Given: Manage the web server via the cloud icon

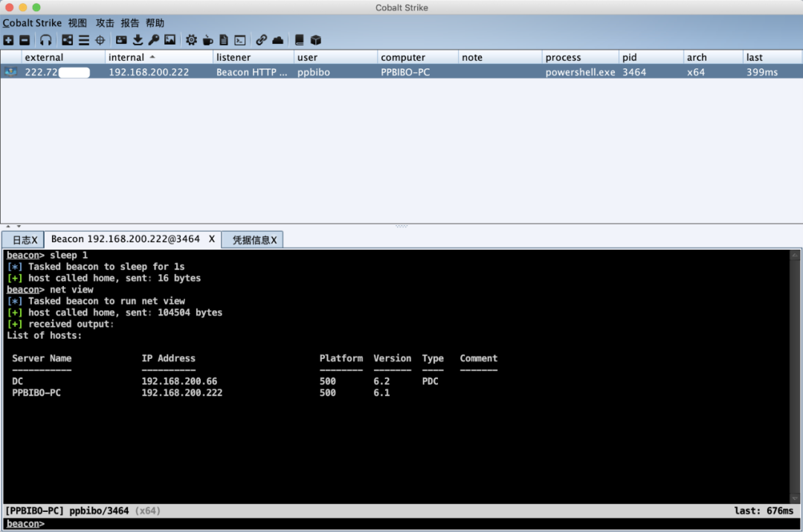Looking at the screenshot, I should 277,40.
